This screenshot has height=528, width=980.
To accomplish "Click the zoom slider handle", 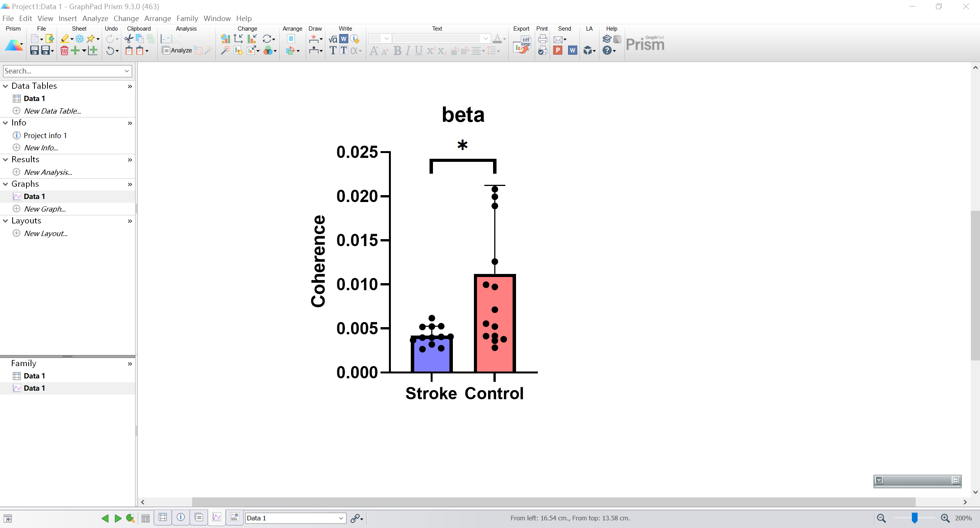I will pos(915,518).
